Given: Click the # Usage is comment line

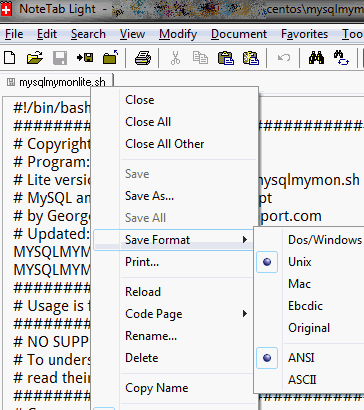Looking at the screenshot, I should click(x=52, y=306).
